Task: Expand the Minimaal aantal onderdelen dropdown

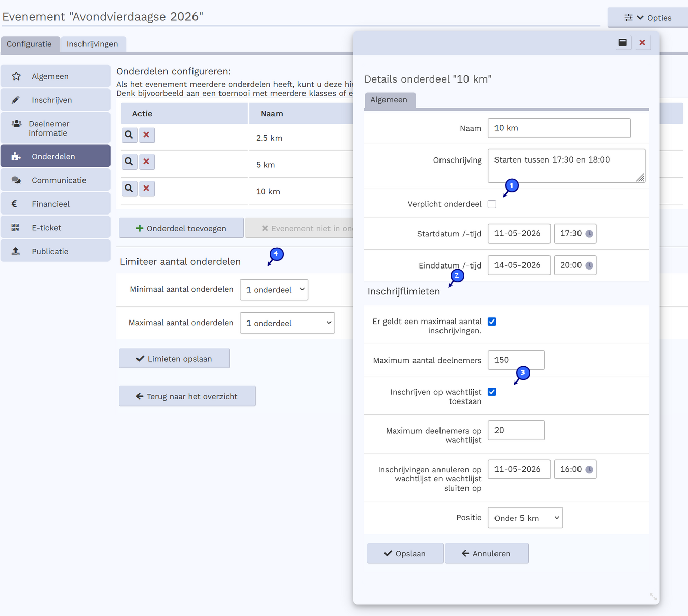Action: (x=274, y=290)
